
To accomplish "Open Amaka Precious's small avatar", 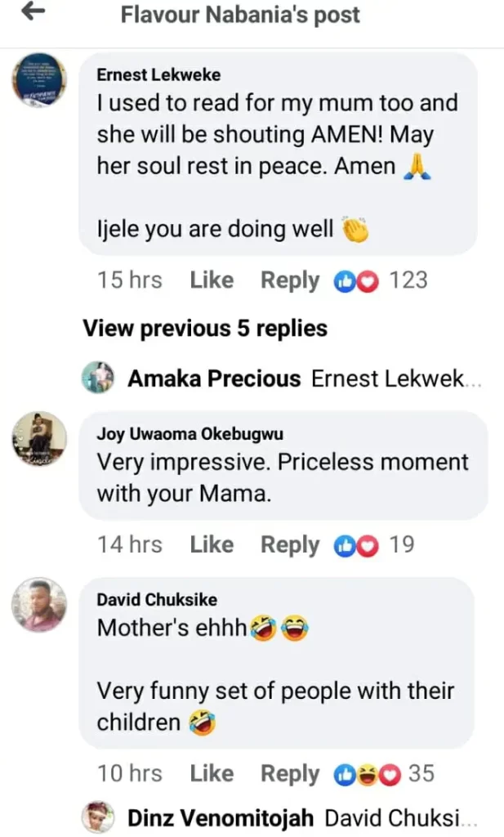I will 98,378.
